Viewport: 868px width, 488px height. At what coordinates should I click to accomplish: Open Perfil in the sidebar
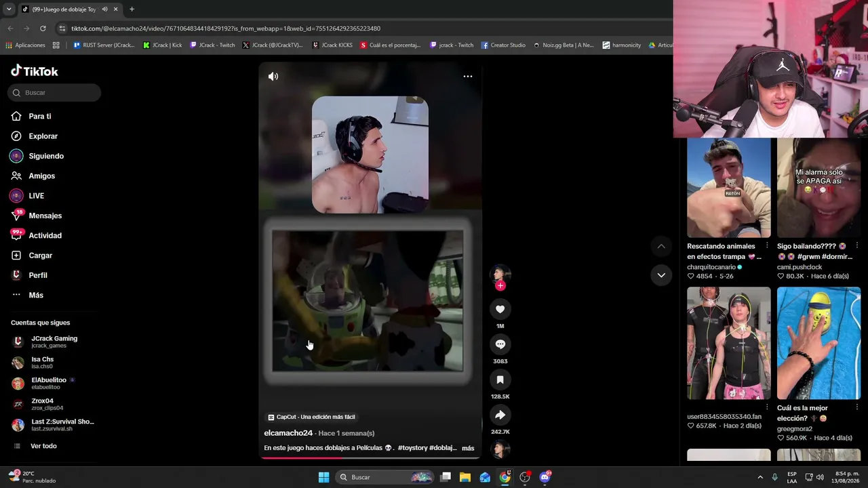click(x=38, y=275)
